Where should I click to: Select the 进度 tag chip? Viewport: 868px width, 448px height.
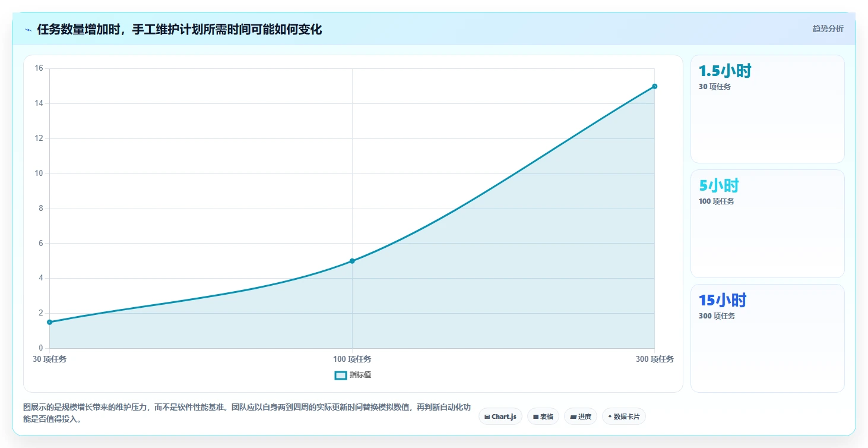click(x=581, y=417)
